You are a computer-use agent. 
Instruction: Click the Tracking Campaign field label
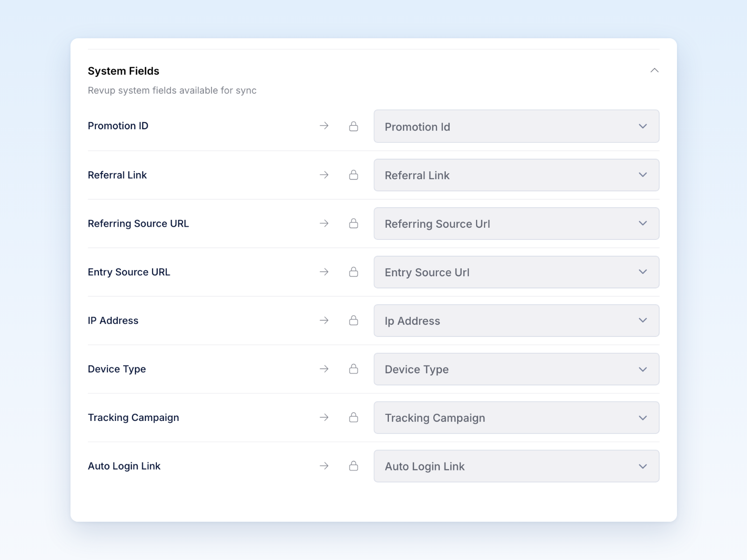click(x=134, y=418)
